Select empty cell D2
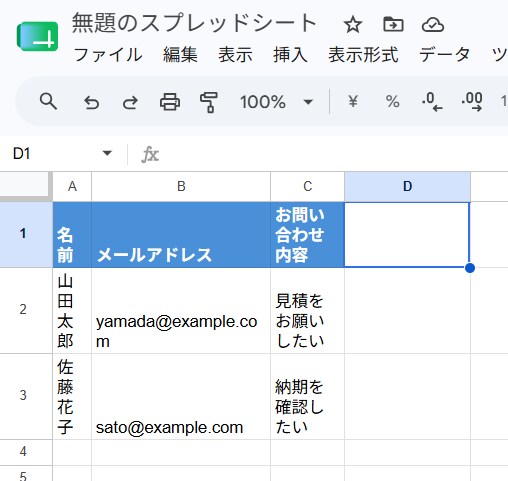 tap(407, 310)
